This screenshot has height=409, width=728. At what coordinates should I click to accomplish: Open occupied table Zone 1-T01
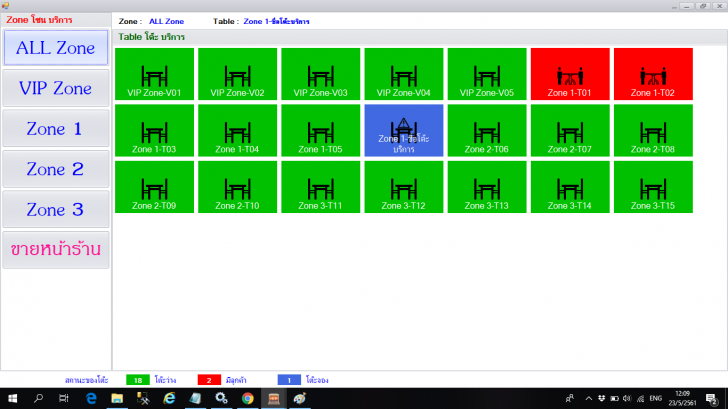pos(570,74)
